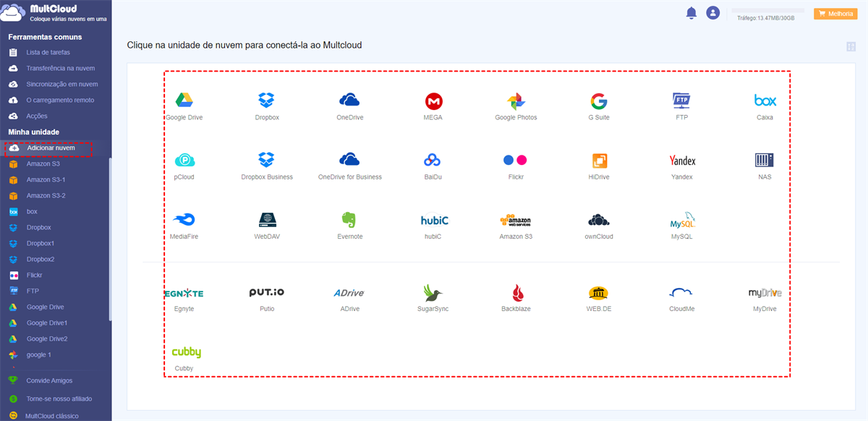
Task: Add the Dropbox Business cloud
Action: pos(267,160)
